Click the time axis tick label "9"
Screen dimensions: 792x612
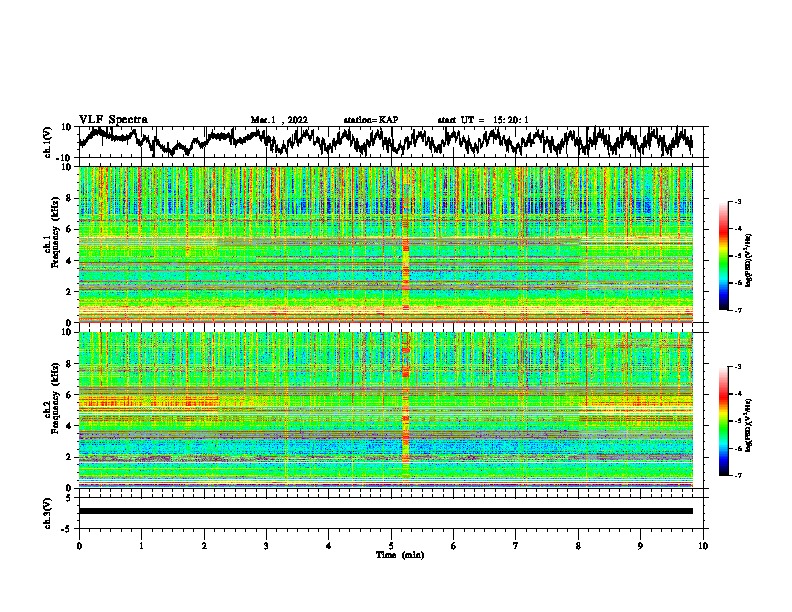coord(640,546)
